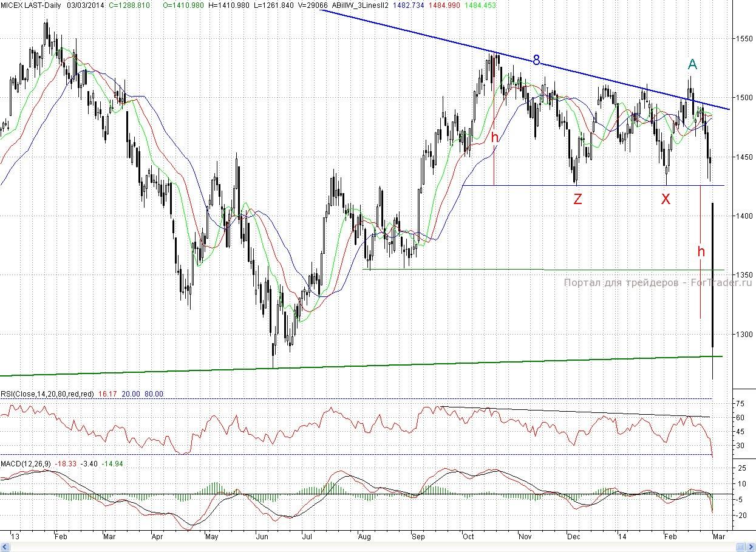This screenshot has height=552, width=756.
Task: Click the Dec label on time axis
Action: click(574, 537)
